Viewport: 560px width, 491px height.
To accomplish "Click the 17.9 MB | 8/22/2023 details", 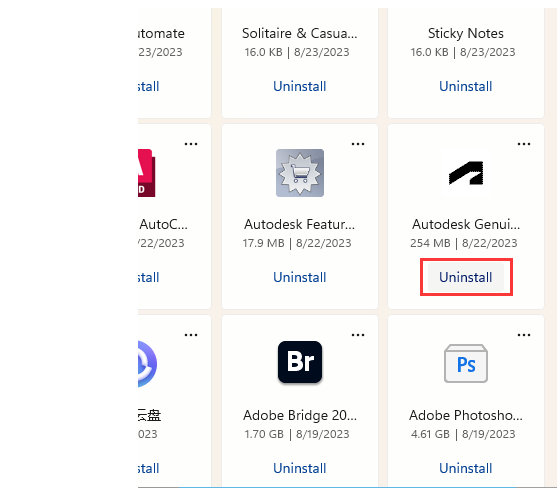I will 297,243.
